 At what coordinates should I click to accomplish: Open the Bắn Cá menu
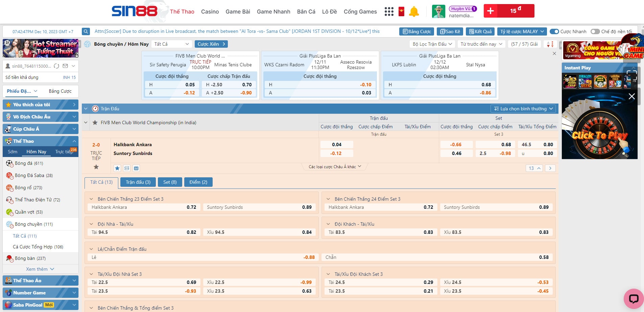[306, 12]
